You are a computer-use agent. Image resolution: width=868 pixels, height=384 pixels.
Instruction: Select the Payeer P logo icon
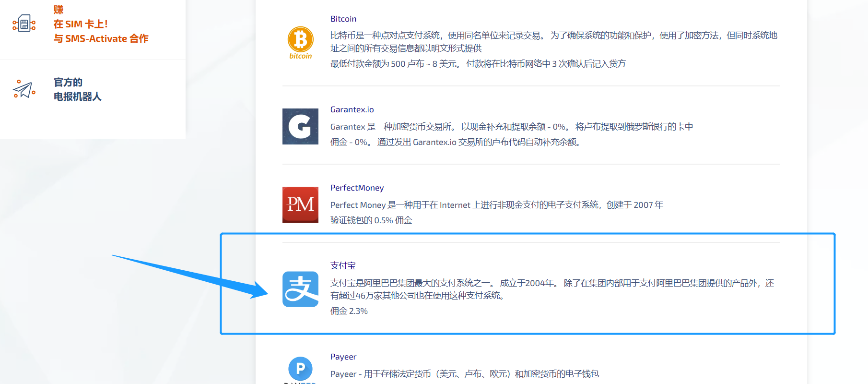tap(300, 370)
